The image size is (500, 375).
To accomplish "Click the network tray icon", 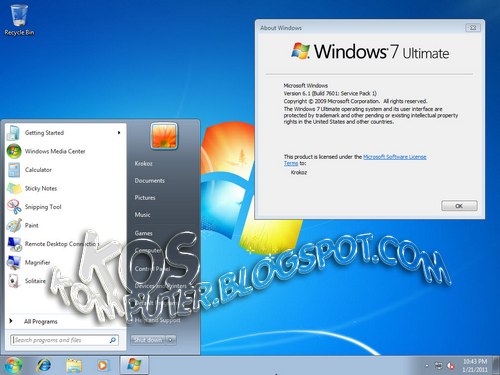I will pos(439,366).
